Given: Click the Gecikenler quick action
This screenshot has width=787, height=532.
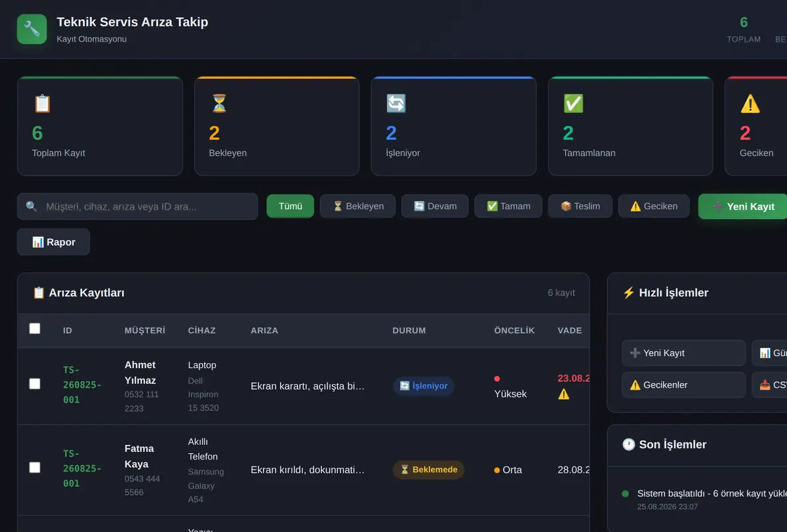Looking at the screenshot, I should tap(683, 385).
